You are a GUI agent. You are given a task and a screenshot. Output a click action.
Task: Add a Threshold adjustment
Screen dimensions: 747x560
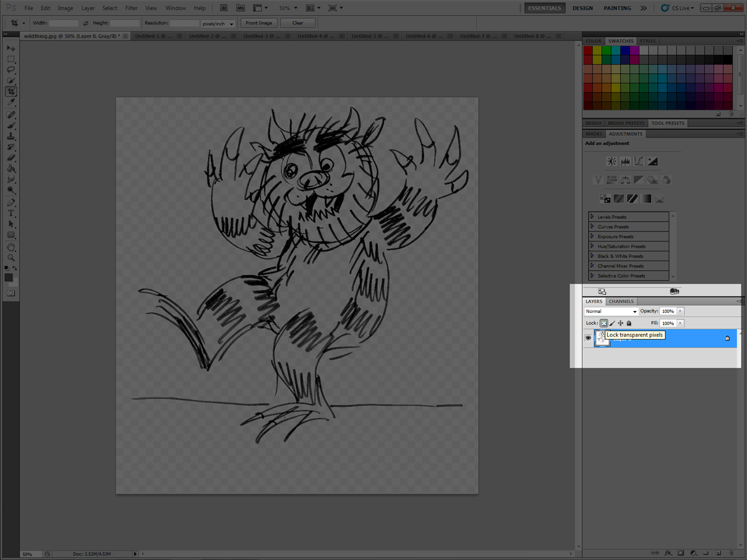point(632,198)
